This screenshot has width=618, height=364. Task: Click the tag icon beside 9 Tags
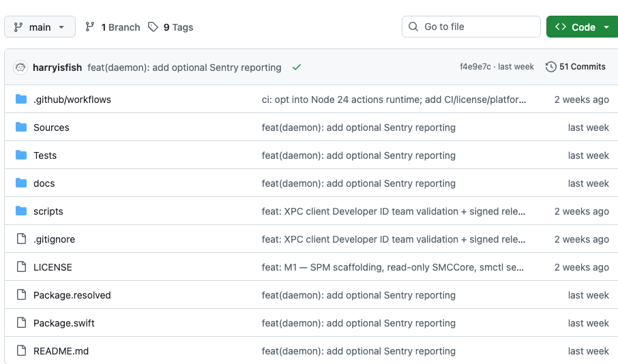click(x=153, y=27)
